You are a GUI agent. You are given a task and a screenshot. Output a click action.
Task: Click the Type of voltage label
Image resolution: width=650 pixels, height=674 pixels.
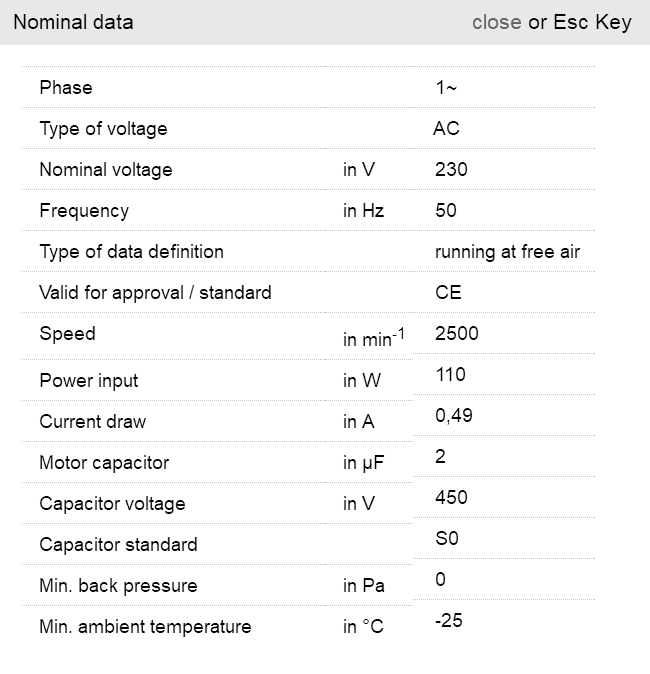pyautogui.click(x=103, y=129)
